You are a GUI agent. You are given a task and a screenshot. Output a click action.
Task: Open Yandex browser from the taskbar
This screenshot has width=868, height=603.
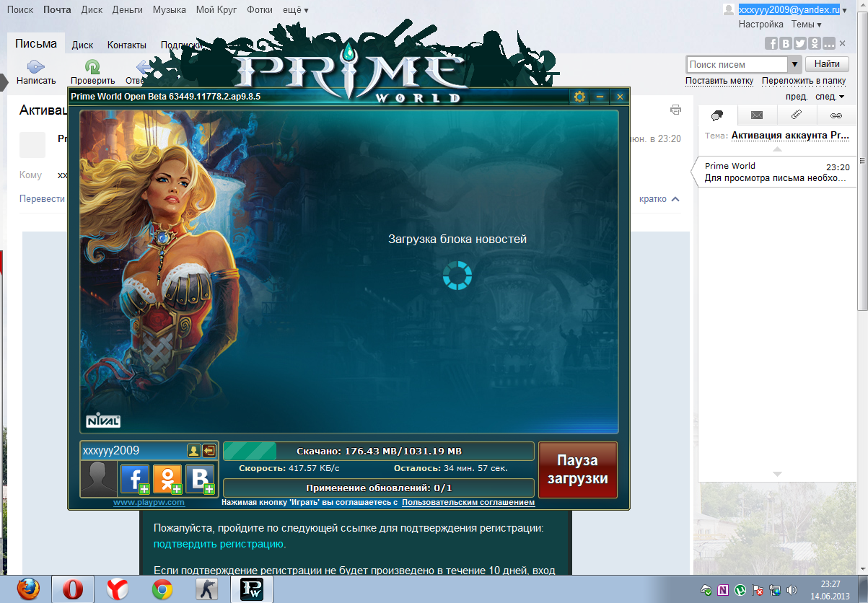(x=118, y=589)
